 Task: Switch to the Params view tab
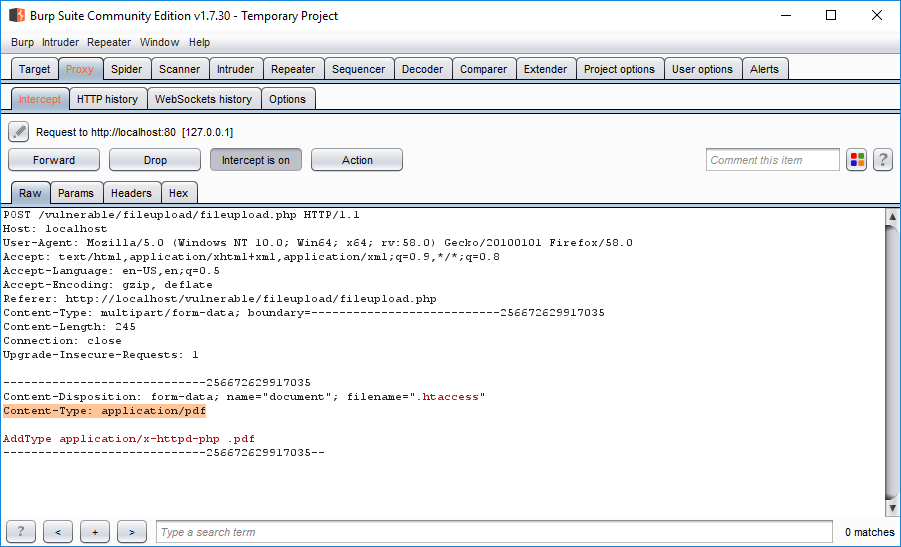coord(76,193)
